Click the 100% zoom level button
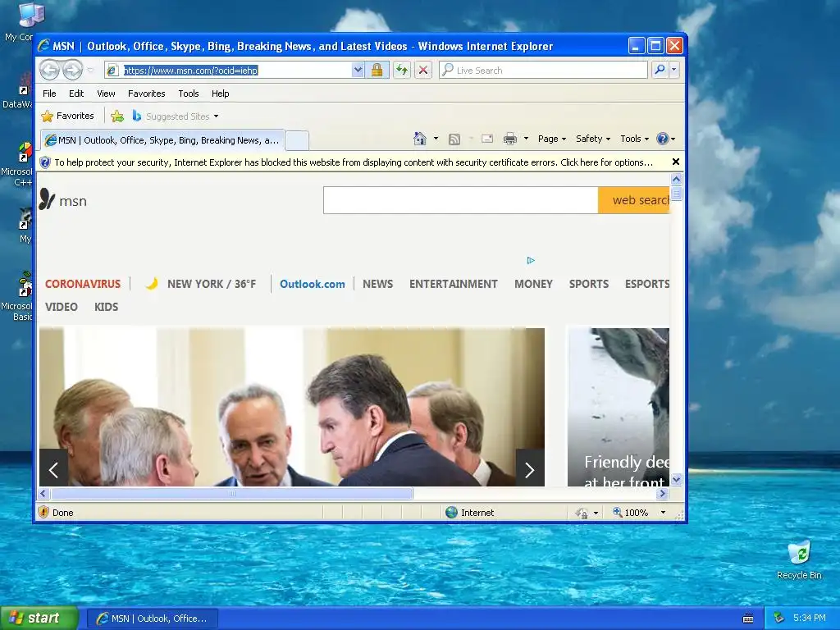 pyautogui.click(x=631, y=512)
